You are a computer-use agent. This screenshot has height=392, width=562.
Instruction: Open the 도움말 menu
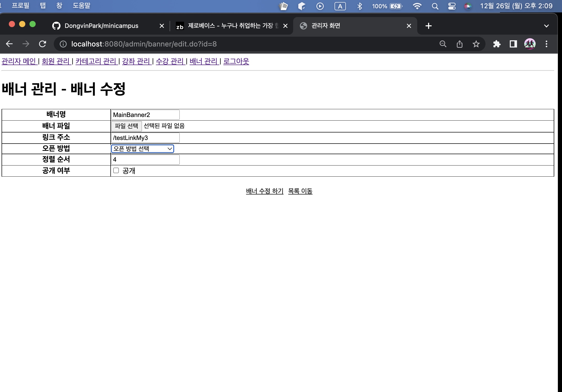[81, 6]
